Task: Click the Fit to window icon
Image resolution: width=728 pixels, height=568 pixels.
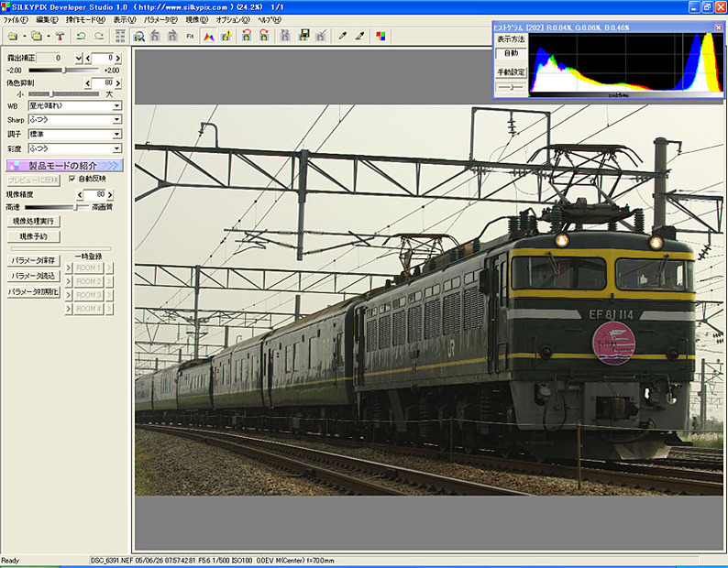Action: [190, 37]
